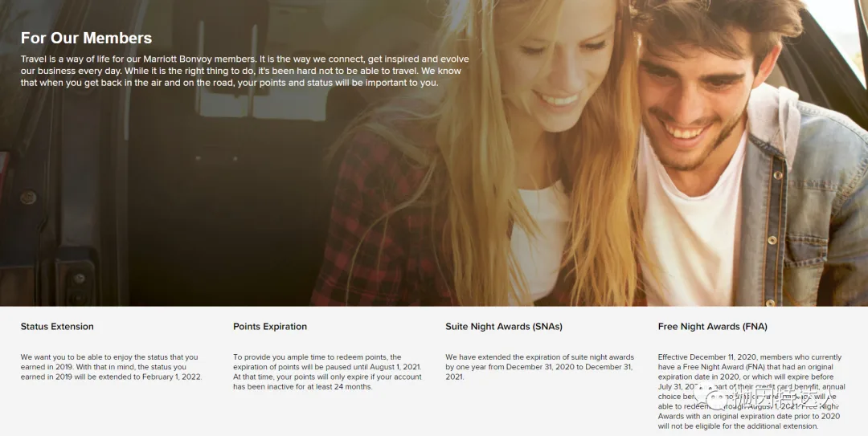Screen dimensions: 868x436
Task: Click the paragraph about status extended to February 2022
Action: point(111,367)
